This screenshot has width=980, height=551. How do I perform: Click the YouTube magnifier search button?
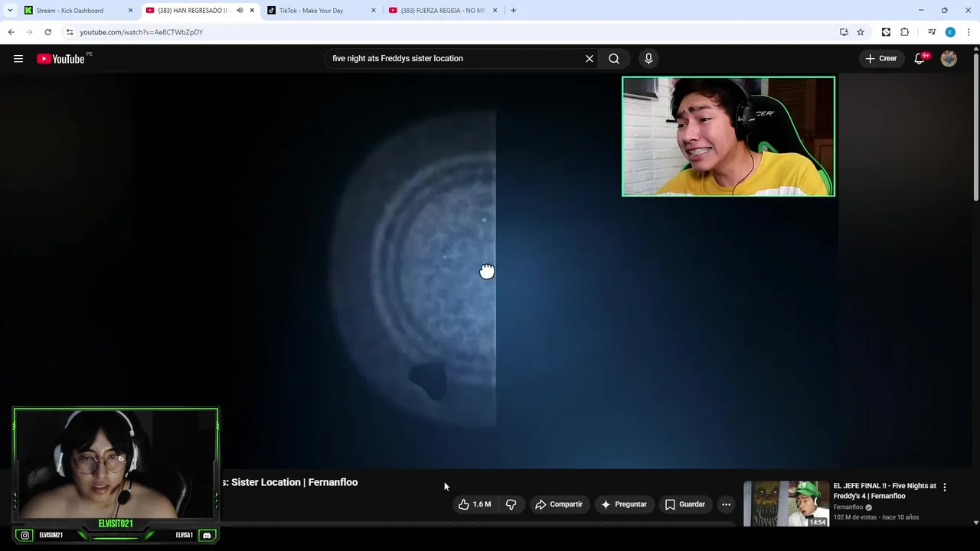click(614, 59)
